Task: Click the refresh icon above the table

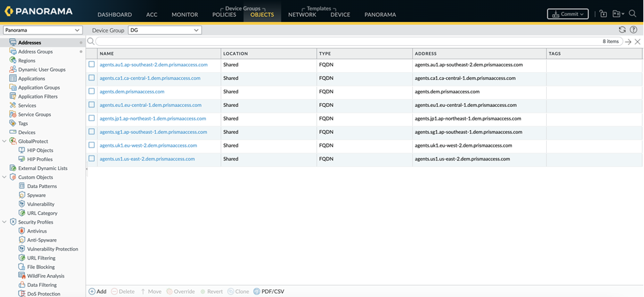Action: click(x=622, y=30)
